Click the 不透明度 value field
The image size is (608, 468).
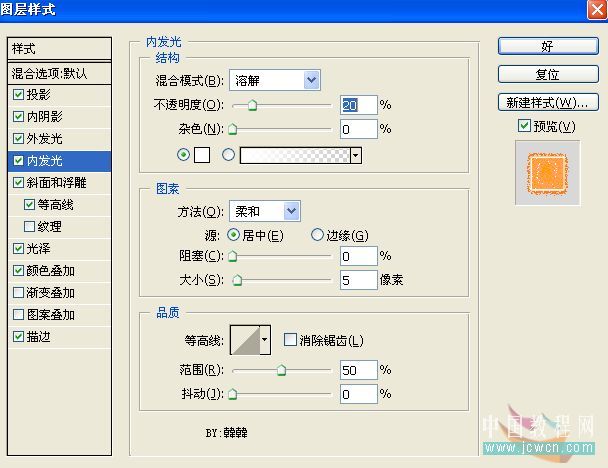point(358,105)
